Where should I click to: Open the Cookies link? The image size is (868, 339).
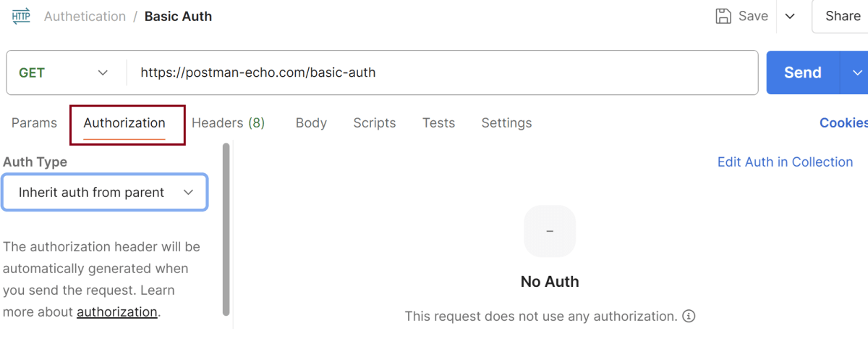843,123
